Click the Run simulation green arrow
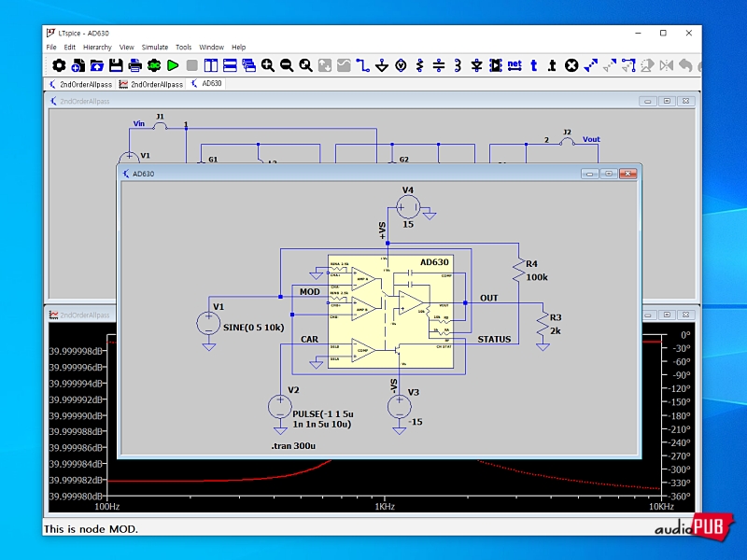The width and height of the screenshot is (747, 560). coord(173,65)
